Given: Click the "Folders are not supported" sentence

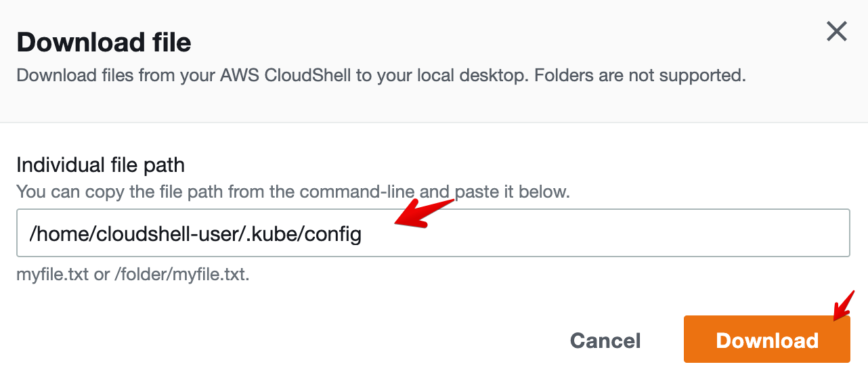Looking at the screenshot, I should tap(640, 75).
